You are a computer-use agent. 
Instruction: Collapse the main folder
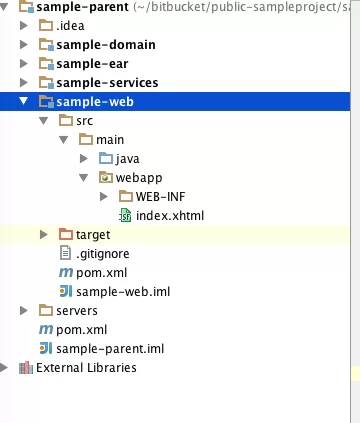click(x=64, y=140)
